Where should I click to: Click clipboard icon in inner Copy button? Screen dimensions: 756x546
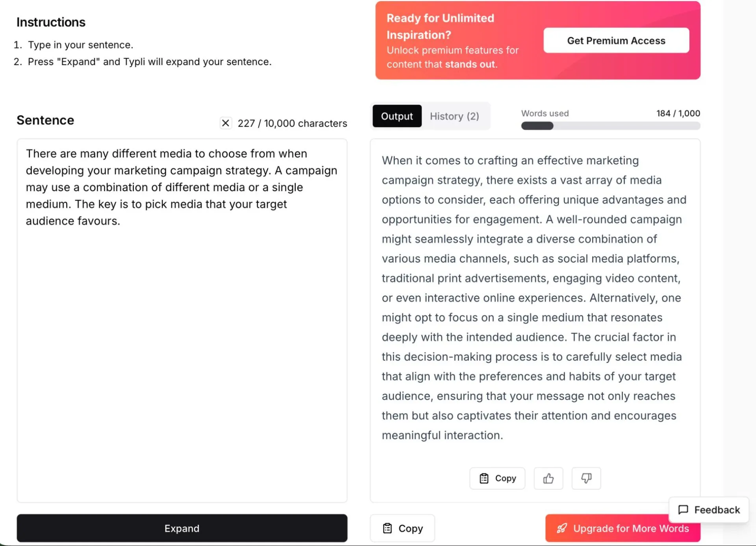click(484, 478)
